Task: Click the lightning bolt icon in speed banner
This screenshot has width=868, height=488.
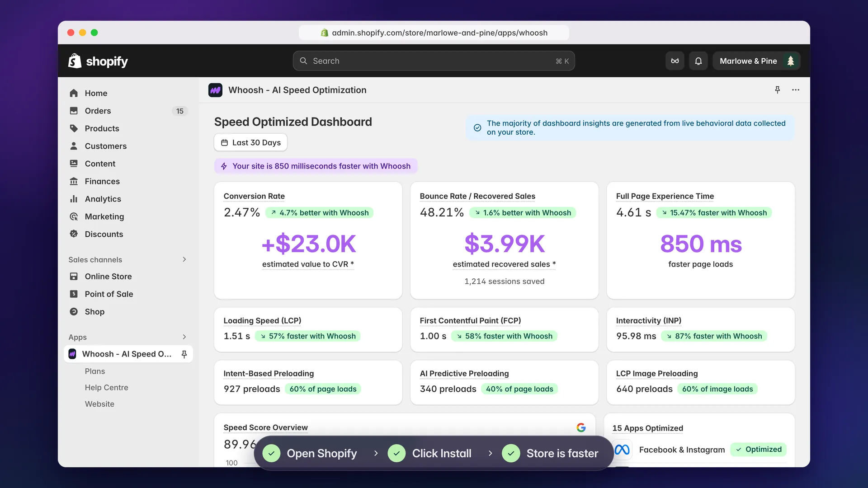Action: click(x=224, y=166)
